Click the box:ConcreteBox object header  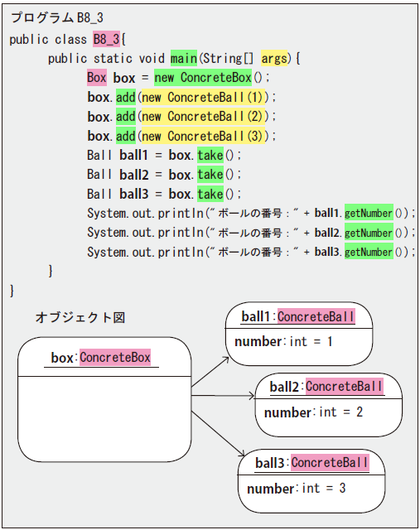coord(101,358)
